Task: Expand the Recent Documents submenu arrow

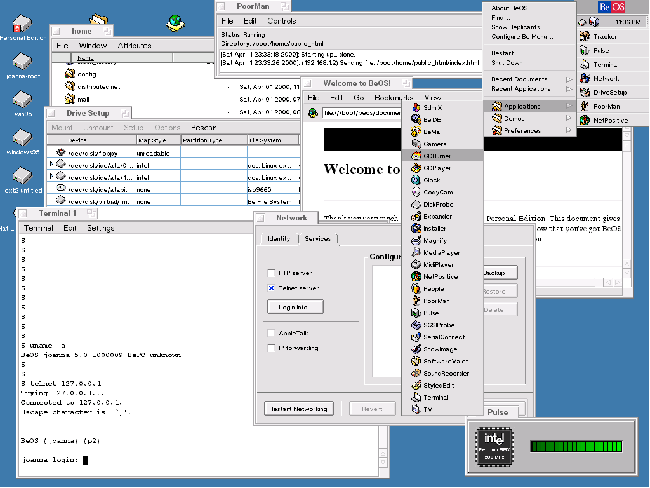Action: [569, 79]
